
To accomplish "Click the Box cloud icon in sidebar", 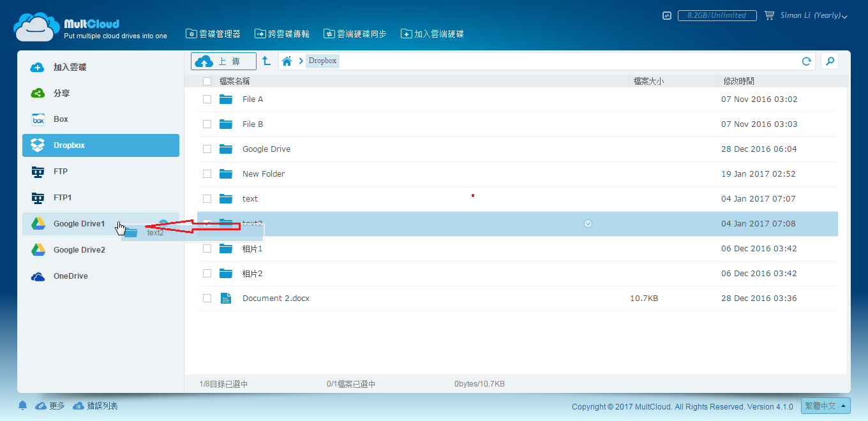I will [x=38, y=119].
